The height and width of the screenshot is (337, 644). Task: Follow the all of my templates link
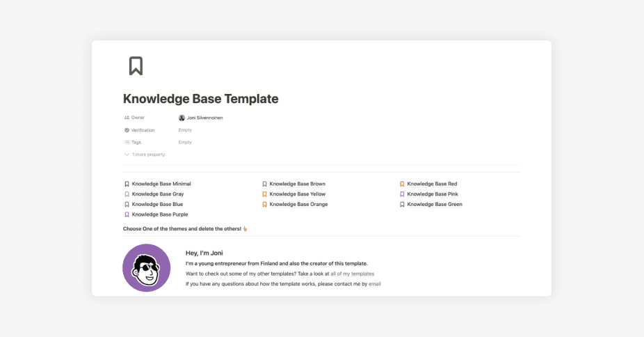(353, 274)
